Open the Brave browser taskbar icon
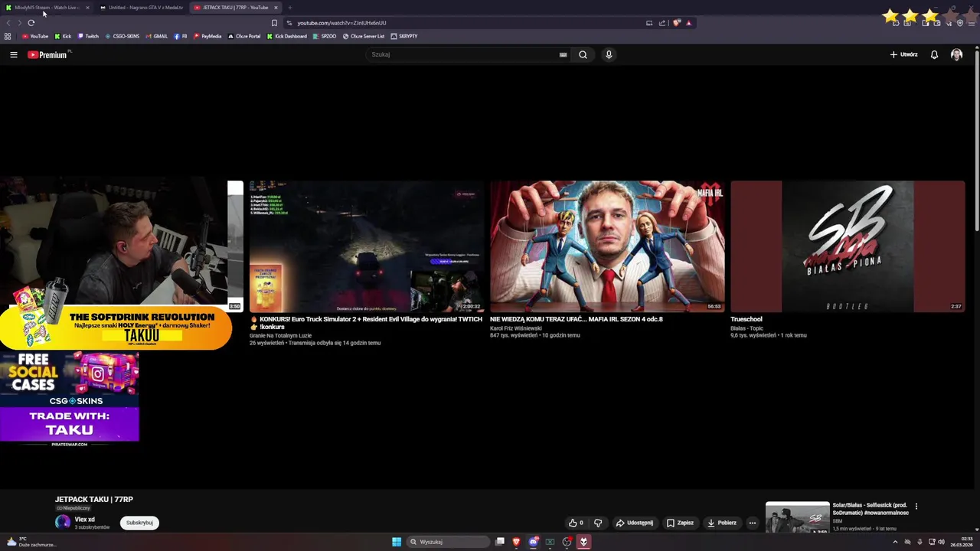Image resolution: width=980 pixels, height=551 pixels. (x=516, y=542)
